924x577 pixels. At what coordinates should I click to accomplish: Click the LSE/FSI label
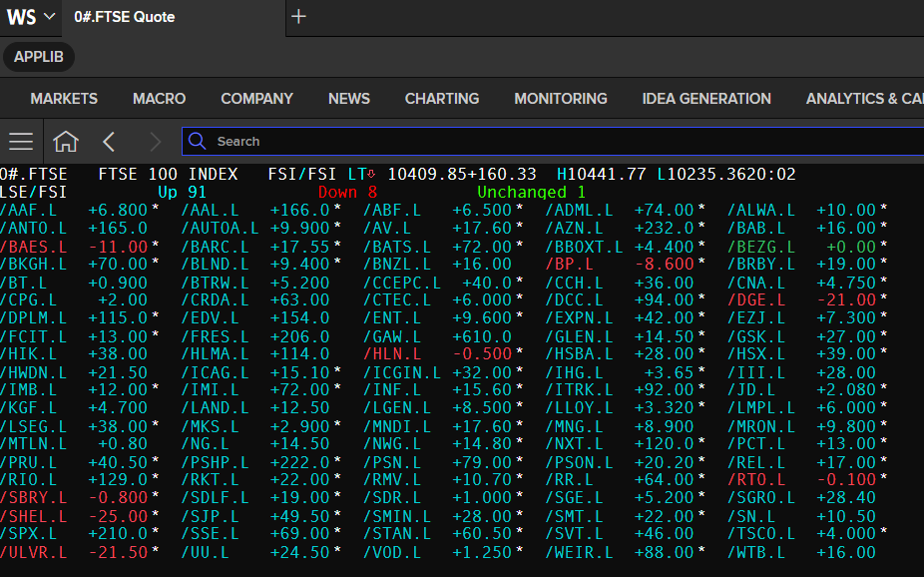pyautogui.click(x=34, y=192)
